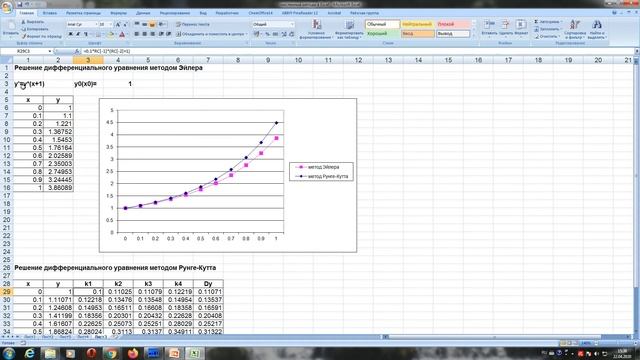The height and width of the screenshot is (360, 640).
Task: Apply the Нейтральный cell style swatch
Action: 417,24
